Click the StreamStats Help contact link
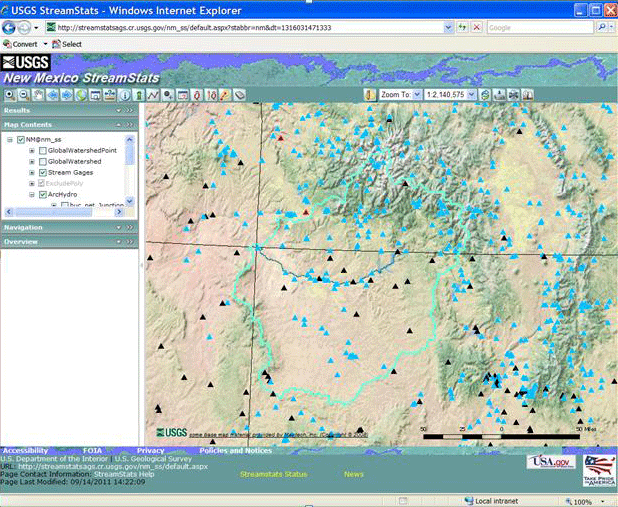This screenshot has width=618, height=507. tap(124, 474)
